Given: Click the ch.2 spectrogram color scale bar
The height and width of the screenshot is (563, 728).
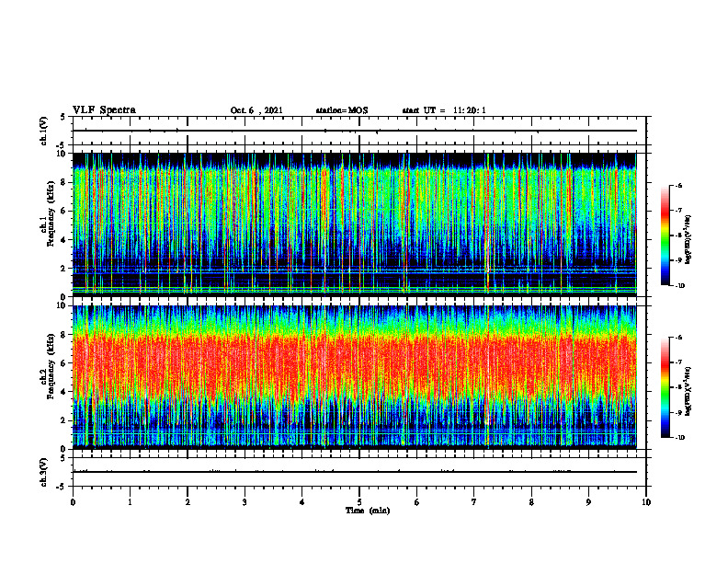Looking at the screenshot, I should coord(665,387).
